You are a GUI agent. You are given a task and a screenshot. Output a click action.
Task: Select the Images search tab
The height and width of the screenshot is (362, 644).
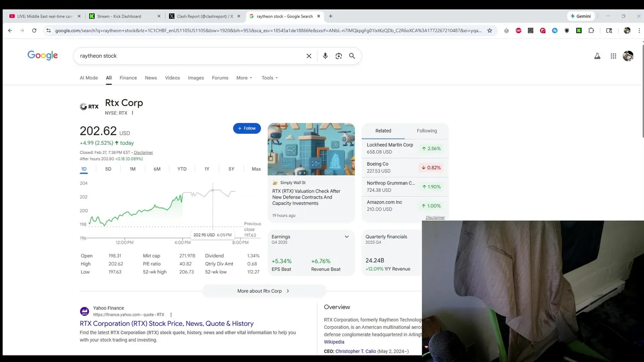click(196, 78)
